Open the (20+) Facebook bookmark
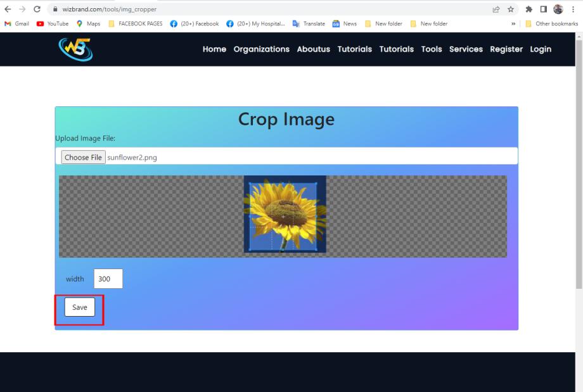Screen dimensions: 583x392 point(195,24)
